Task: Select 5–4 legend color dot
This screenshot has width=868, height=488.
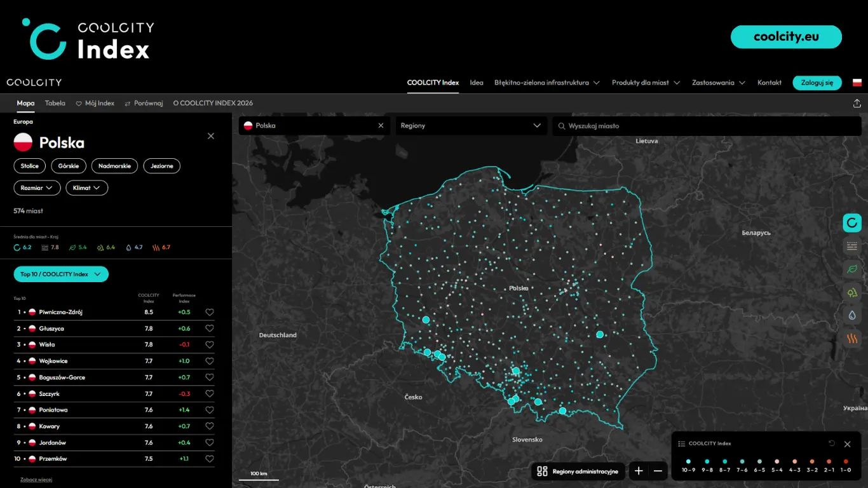Action: coord(776,462)
